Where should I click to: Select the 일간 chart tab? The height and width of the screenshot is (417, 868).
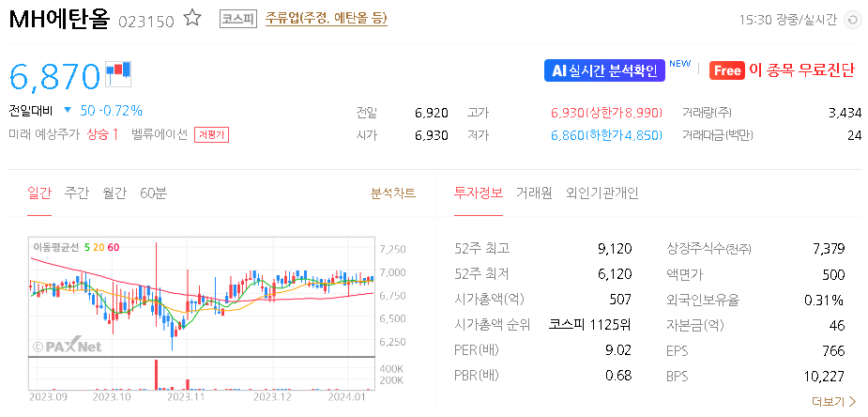(39, 193)
